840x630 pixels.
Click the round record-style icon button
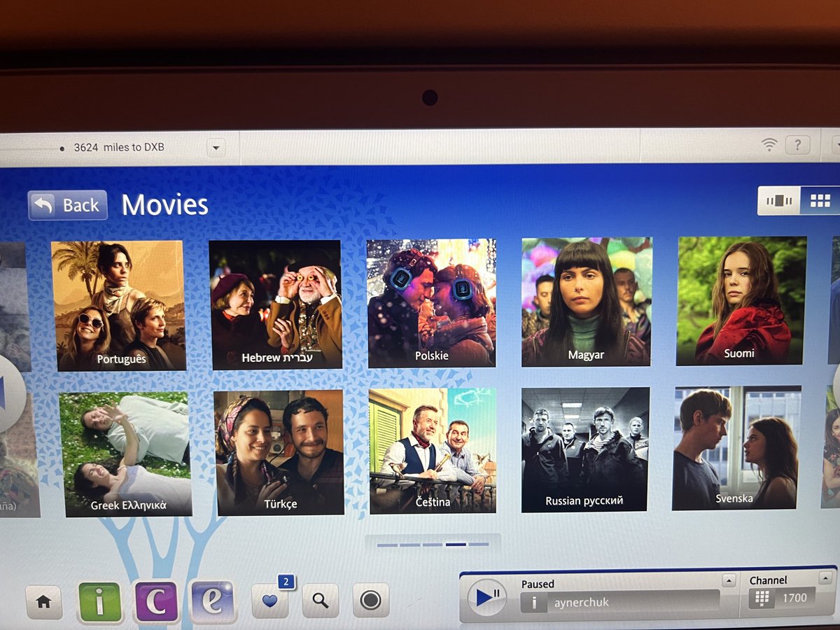tap(370, 600)
